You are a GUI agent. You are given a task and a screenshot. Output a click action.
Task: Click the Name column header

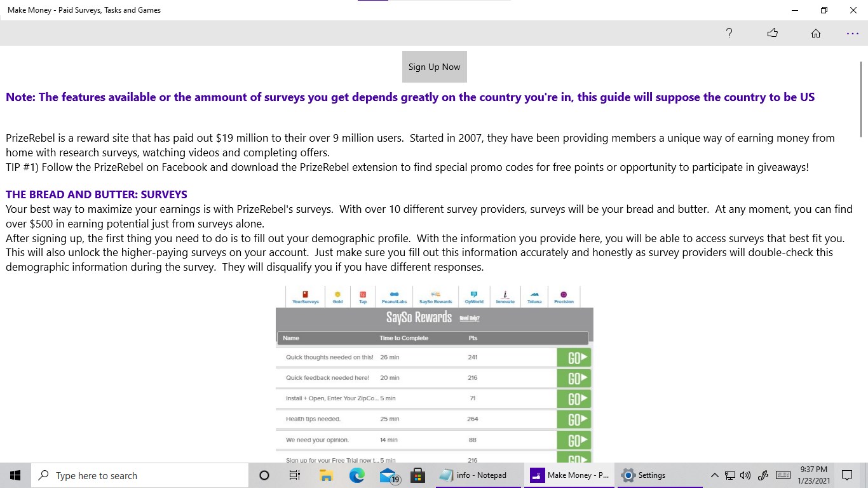click(x=291, y=338)
